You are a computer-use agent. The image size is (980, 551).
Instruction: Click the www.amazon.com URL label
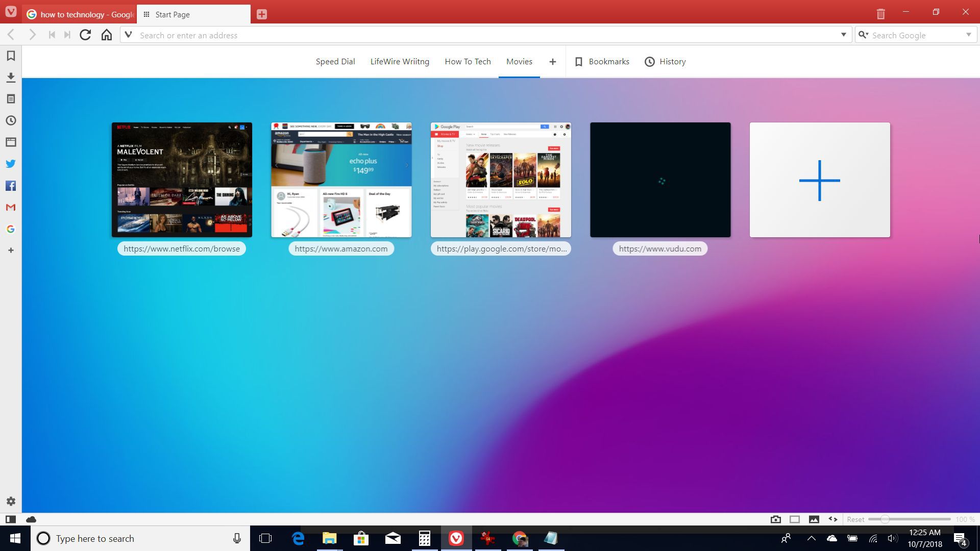(341, 248)
